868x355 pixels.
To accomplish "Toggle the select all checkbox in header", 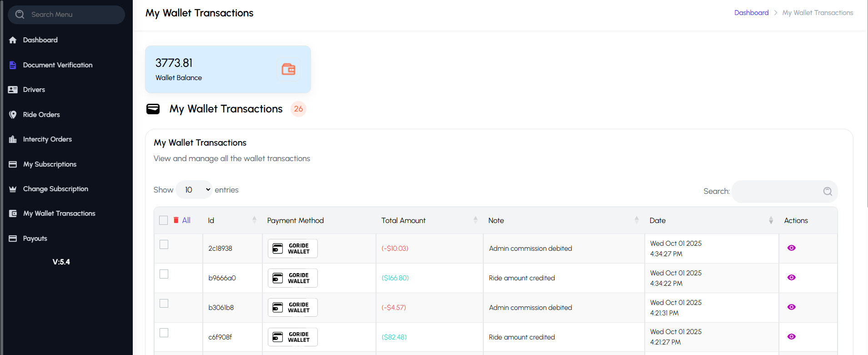I will coord(164,221).
